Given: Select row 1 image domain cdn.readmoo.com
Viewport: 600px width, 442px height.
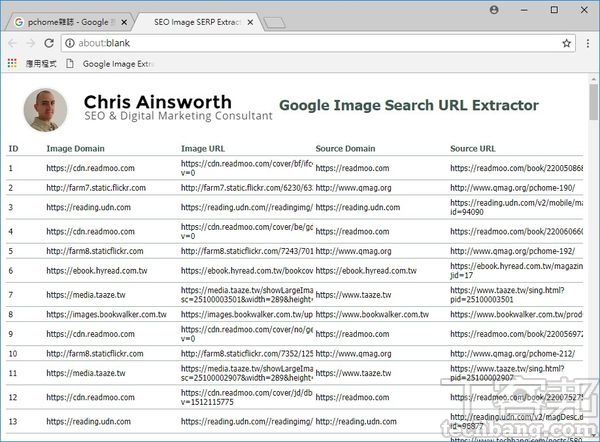Looking at the screenshot, I should pyautogui.click(x=90, y=168).
